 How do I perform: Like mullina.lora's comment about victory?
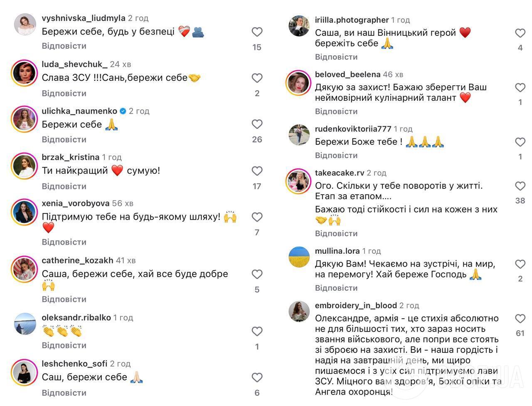coord(520,264)
